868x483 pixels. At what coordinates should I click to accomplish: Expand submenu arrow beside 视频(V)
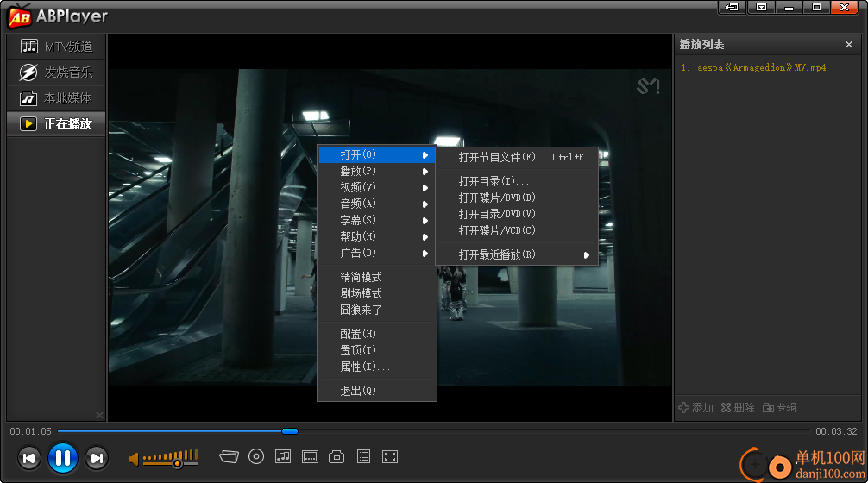[x=425, y=188]
